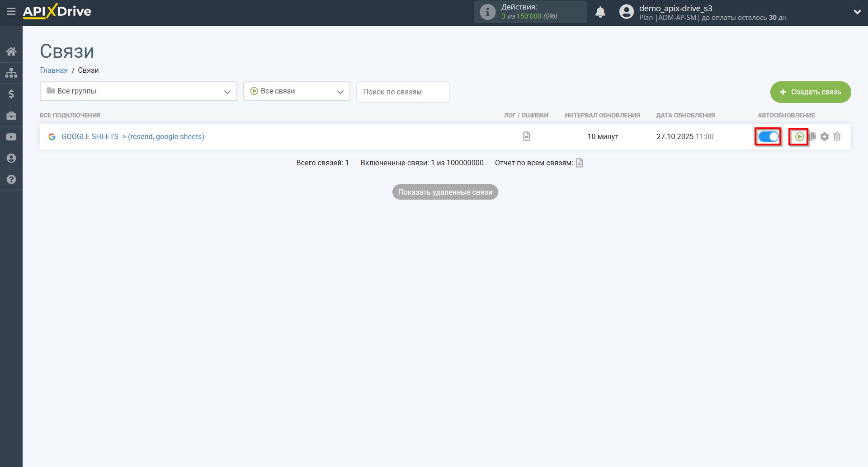Open settings gear for Google Sheets connection
This screenshot has width=868, height=467.
click(x=825, y=136)
